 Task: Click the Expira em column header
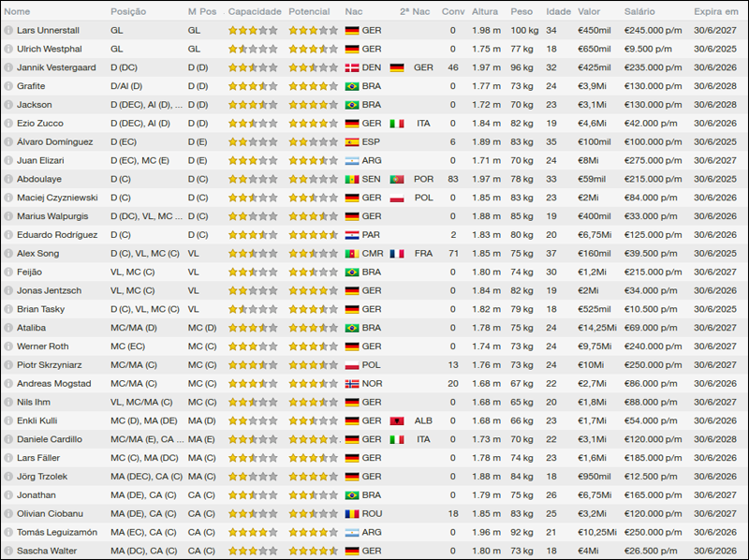715,11
